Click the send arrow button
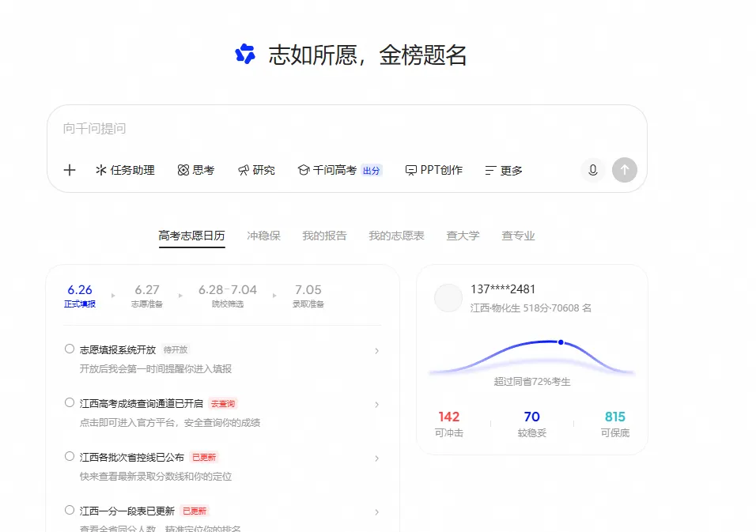The image size is (756, 532). 625,170
